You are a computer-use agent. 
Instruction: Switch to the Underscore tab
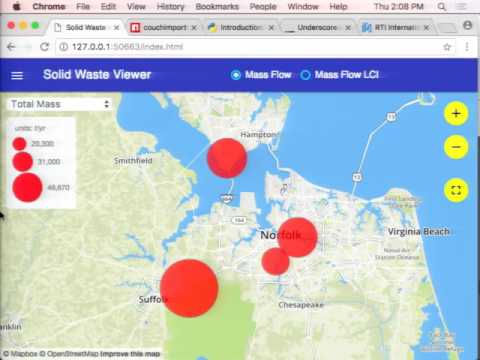tap(317, 28)
